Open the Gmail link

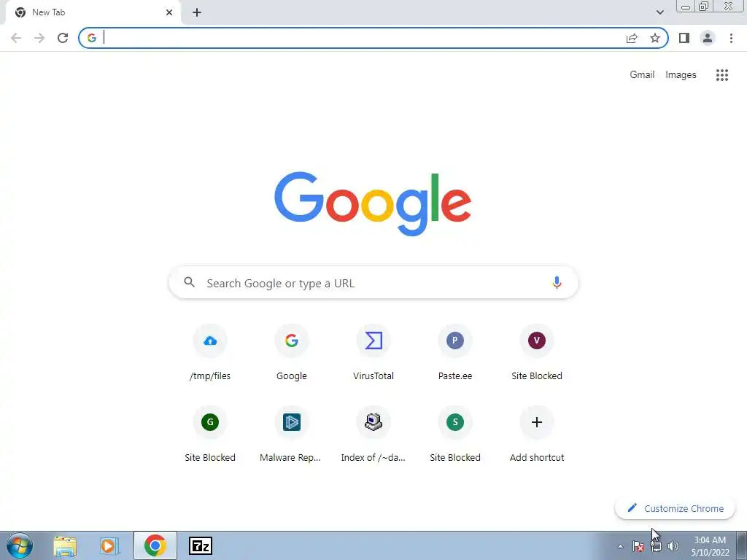642,75
